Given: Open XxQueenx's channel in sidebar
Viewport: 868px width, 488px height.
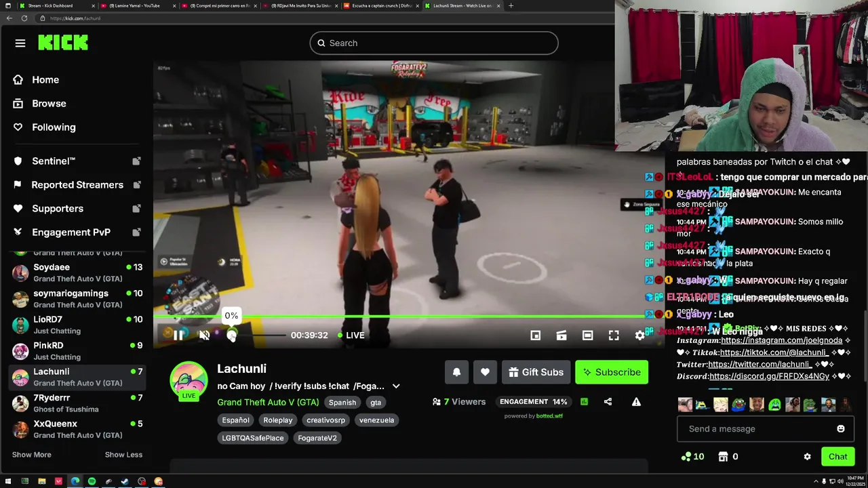Looking at the screenshot, I should coord(77,429).
